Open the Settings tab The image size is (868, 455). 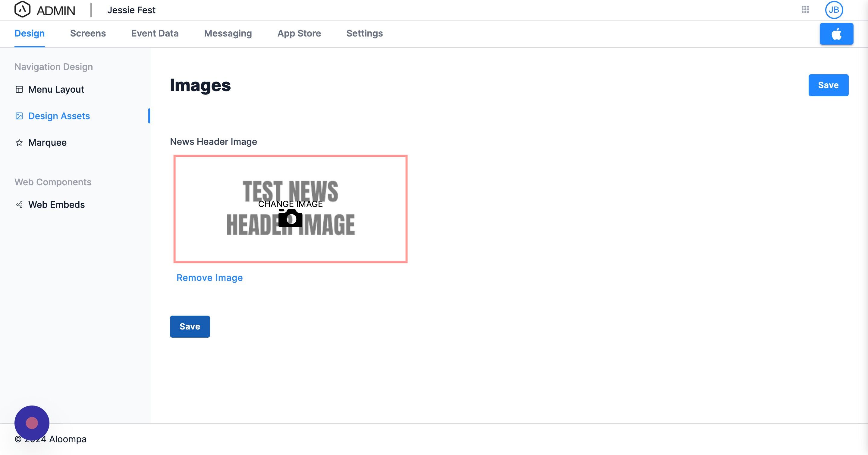point(364,33)
